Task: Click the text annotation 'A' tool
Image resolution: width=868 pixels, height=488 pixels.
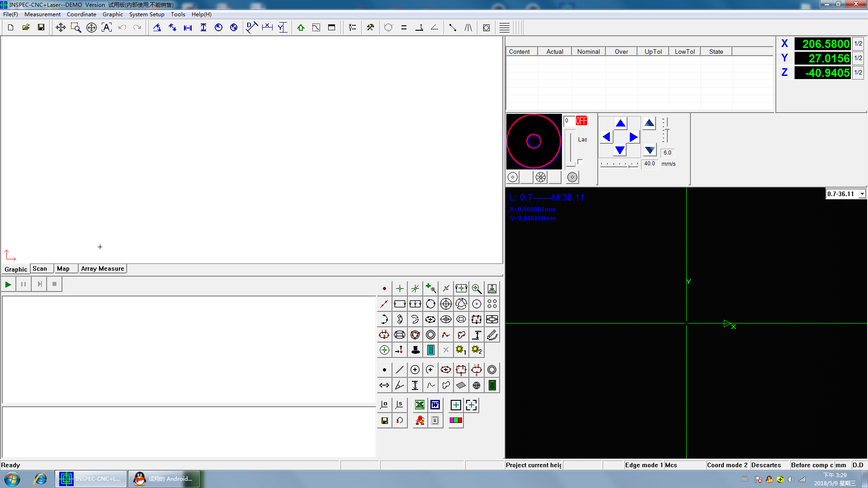Action: (x=107, y=28)
